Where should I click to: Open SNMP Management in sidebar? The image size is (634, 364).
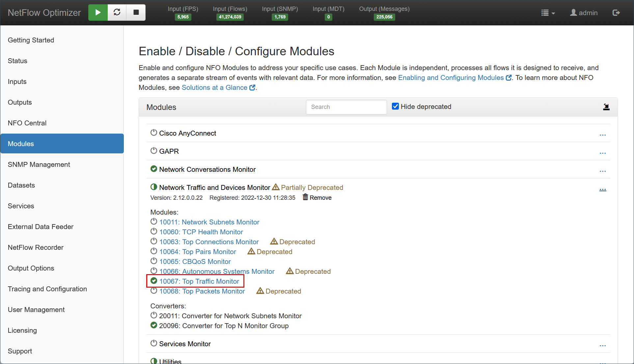coord(39,165)
